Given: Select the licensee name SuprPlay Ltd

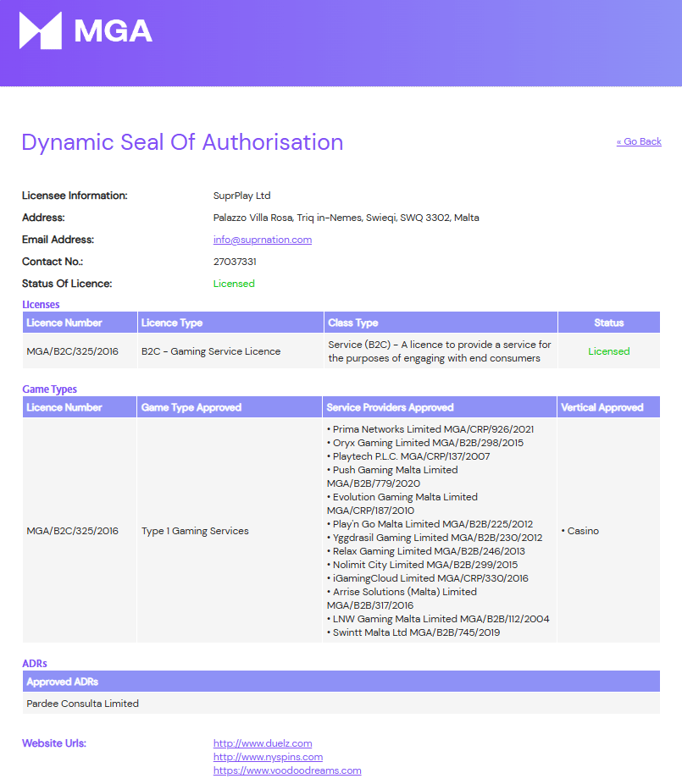Looking at the screenshot, I should tap(241, 196).
